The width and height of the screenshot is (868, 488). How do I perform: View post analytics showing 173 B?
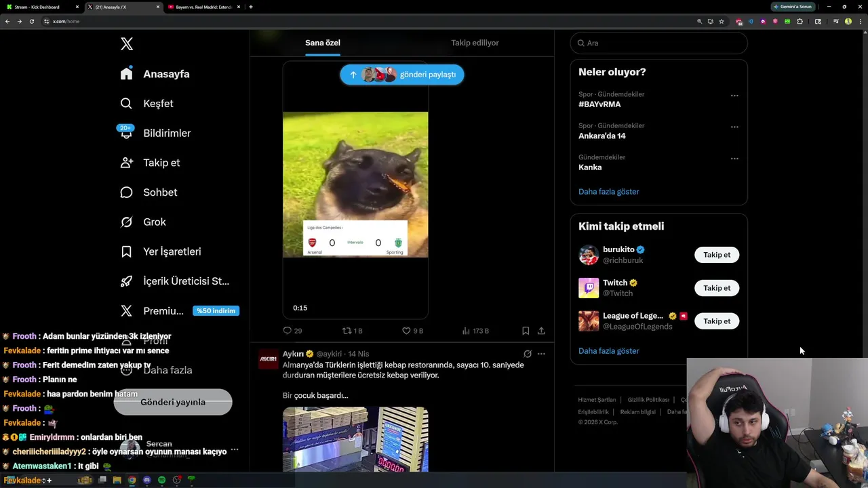pos(475,331)
